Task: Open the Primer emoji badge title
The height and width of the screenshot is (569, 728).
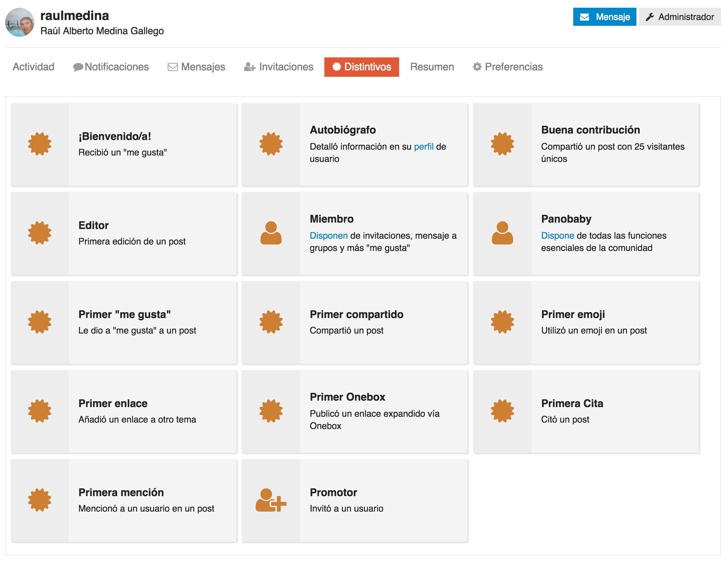Action: (x=573, y=314)
